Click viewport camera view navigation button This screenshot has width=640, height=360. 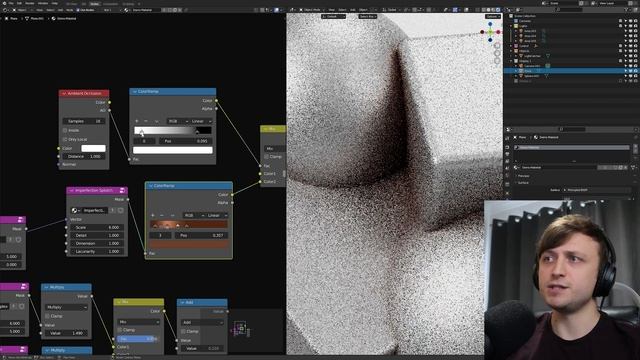tap(497, 61)
